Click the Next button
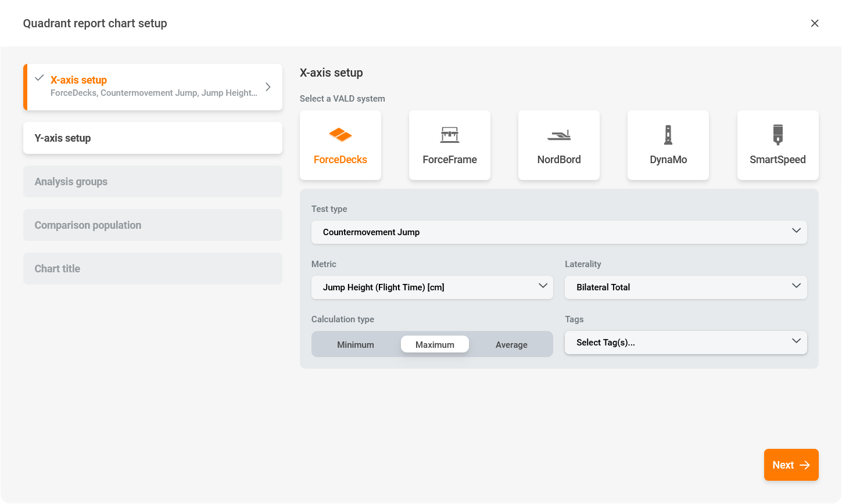 tap(791, 465)
